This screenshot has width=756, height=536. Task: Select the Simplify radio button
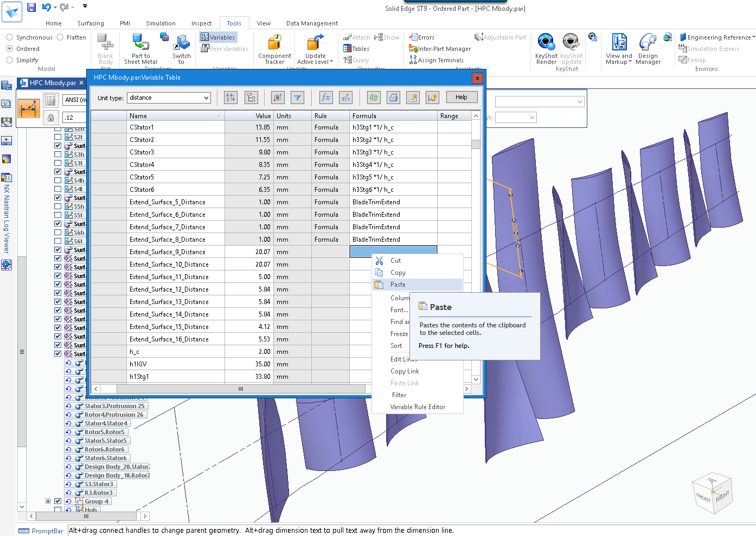[x=10, y=60]
